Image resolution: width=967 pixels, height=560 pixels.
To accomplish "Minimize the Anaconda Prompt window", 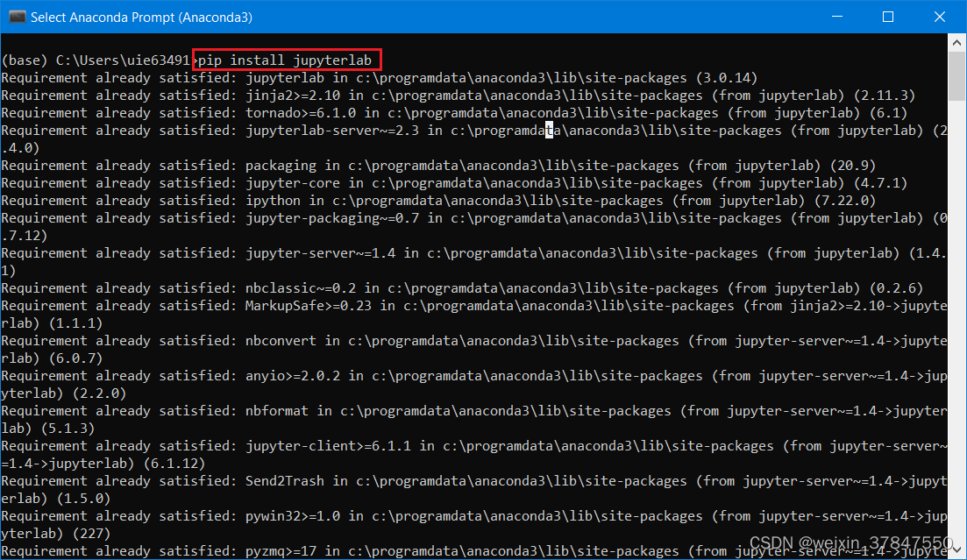I will point(836,16).
